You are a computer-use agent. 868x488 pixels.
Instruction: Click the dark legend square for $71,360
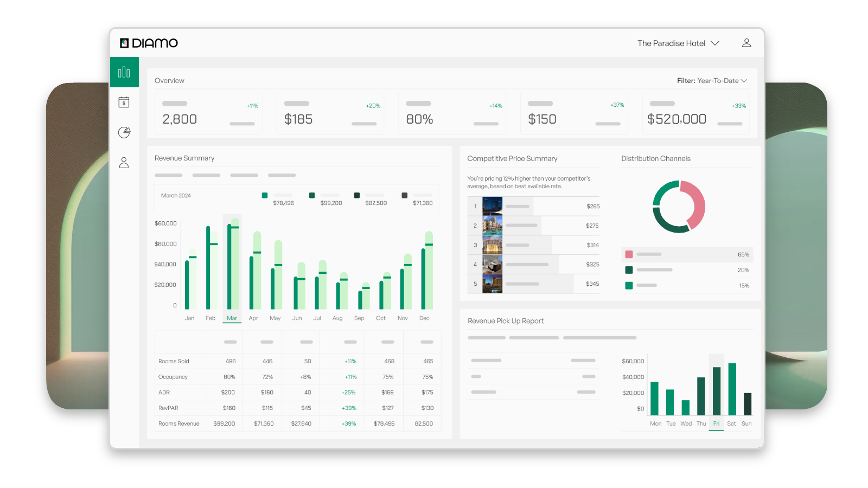click(x=404, y=195)
